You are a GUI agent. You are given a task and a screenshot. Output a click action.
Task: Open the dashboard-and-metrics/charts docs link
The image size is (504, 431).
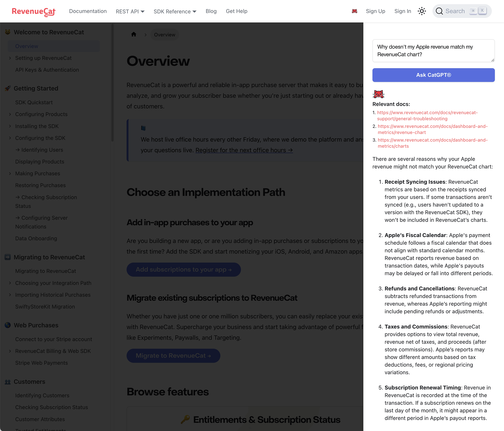tap(433, 143)
